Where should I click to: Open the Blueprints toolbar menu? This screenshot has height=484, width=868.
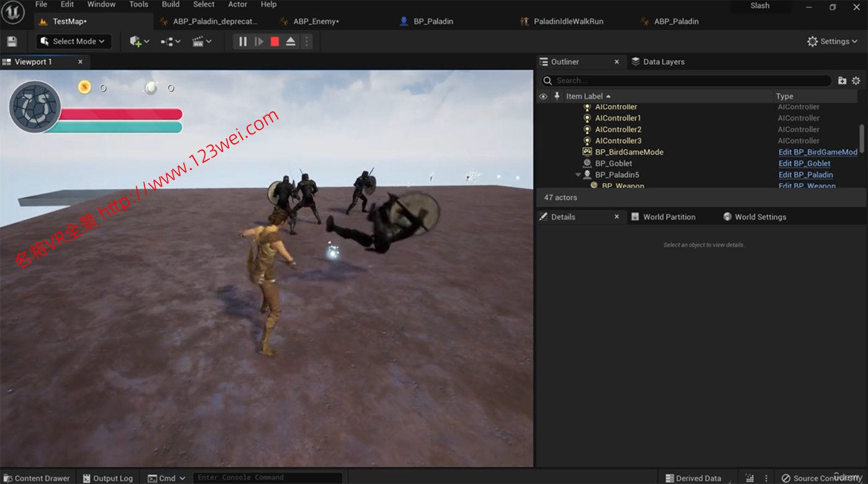(x=170, y=42)
